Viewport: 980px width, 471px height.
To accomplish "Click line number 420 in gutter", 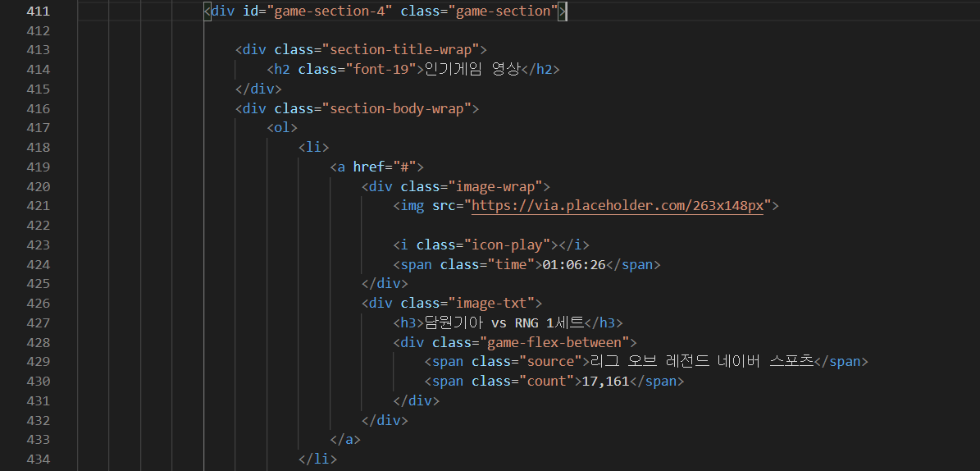I will 39,186.
